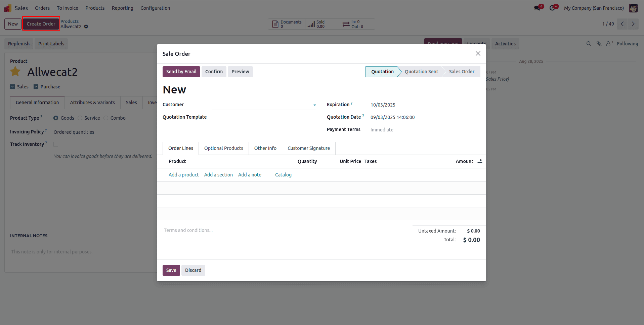Click the Replenish button
The width and height of the screenshot is (644, 325).
coord(19,44)
